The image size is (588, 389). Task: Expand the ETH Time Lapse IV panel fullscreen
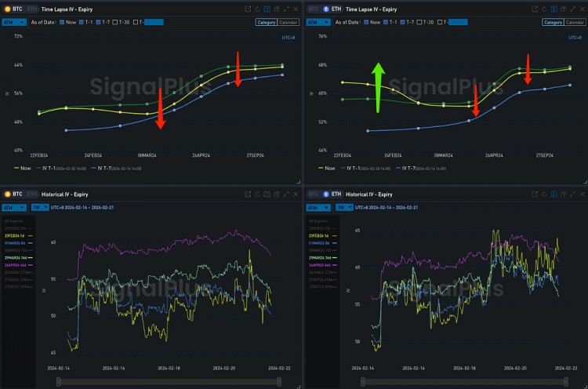click(x=571, y=9)
